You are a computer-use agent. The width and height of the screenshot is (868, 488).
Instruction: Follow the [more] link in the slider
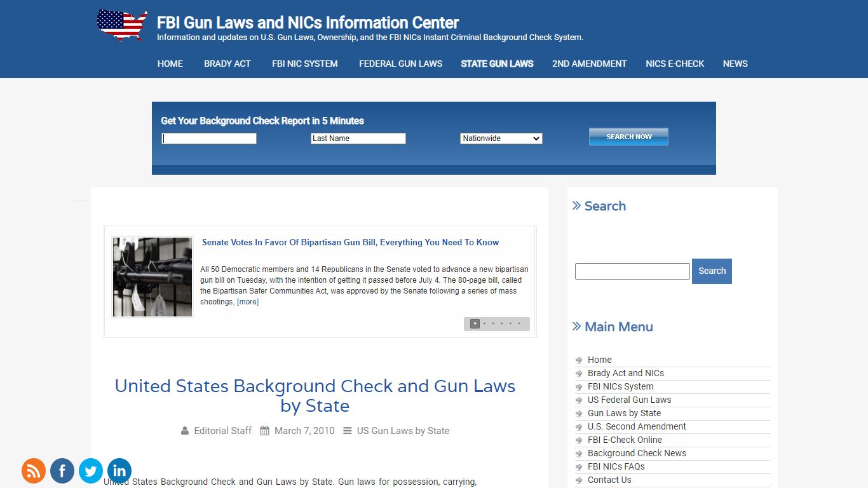tap(248, 302)
